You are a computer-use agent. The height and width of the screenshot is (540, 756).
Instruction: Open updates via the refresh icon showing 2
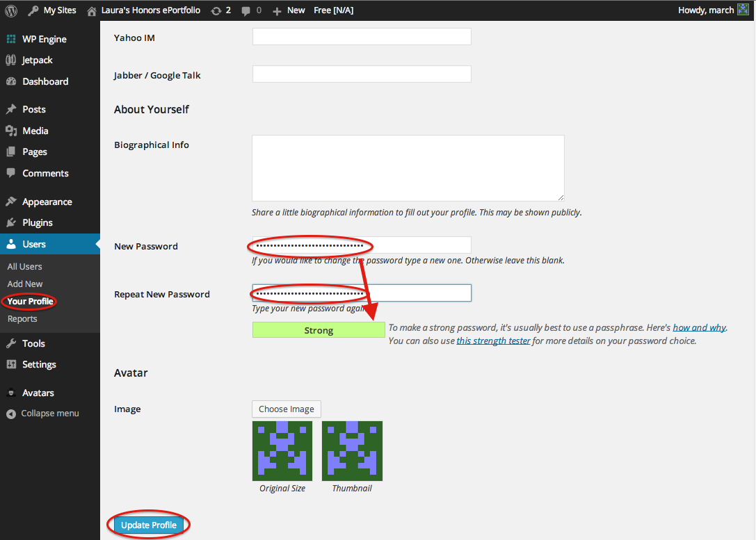[220, 10]
